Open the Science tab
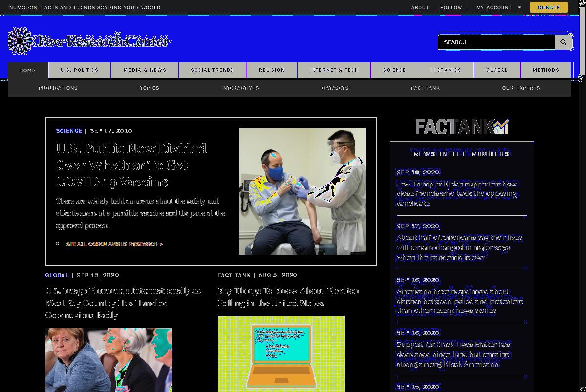The height and width of the screenshot is (392, 586). [395, 70]
